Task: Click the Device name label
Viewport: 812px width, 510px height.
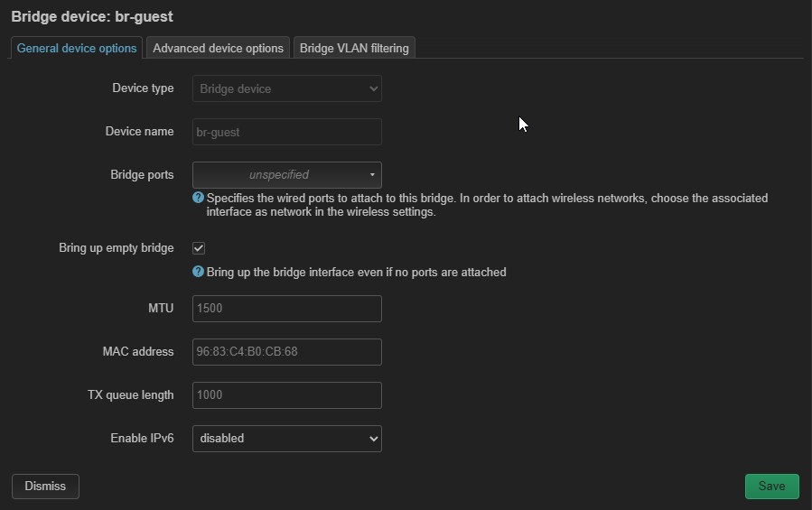Action: click(x=139, y=132)
